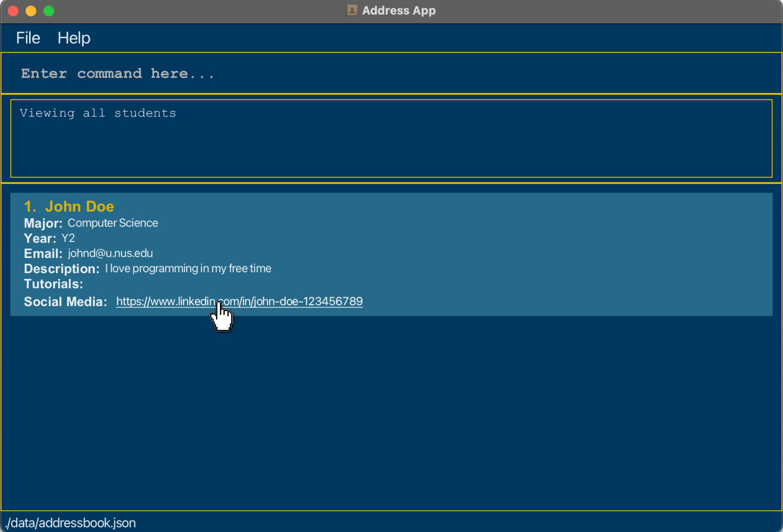The height and width of the screenshot is (532, 783).
Task: Click the addressbook.json status bar path
Action: (70, 523)
